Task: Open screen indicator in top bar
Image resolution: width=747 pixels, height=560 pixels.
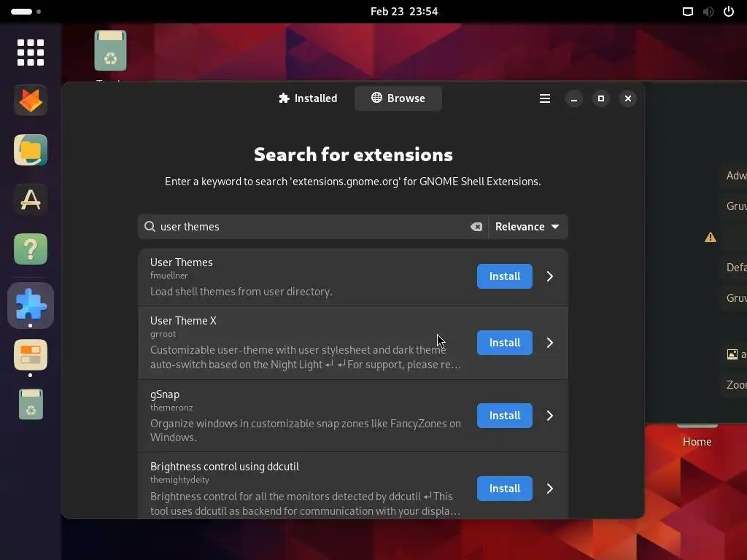Action: coord(687,12)
